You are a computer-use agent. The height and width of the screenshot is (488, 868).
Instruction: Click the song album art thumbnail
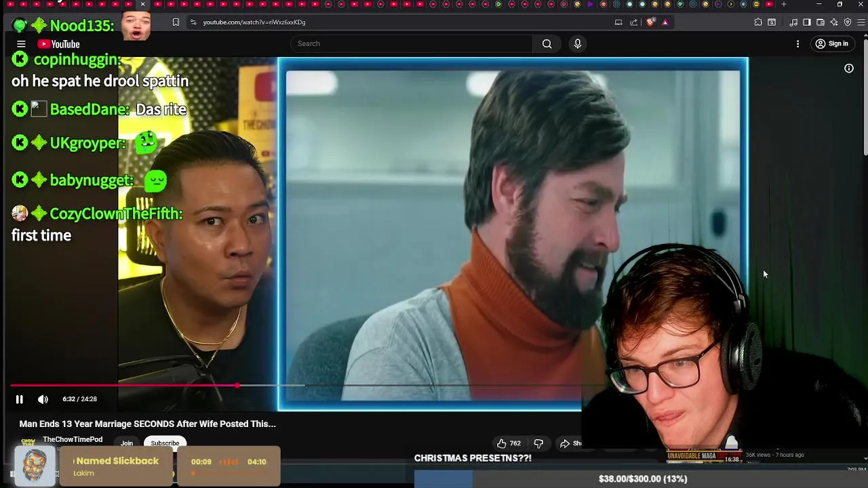35,466
